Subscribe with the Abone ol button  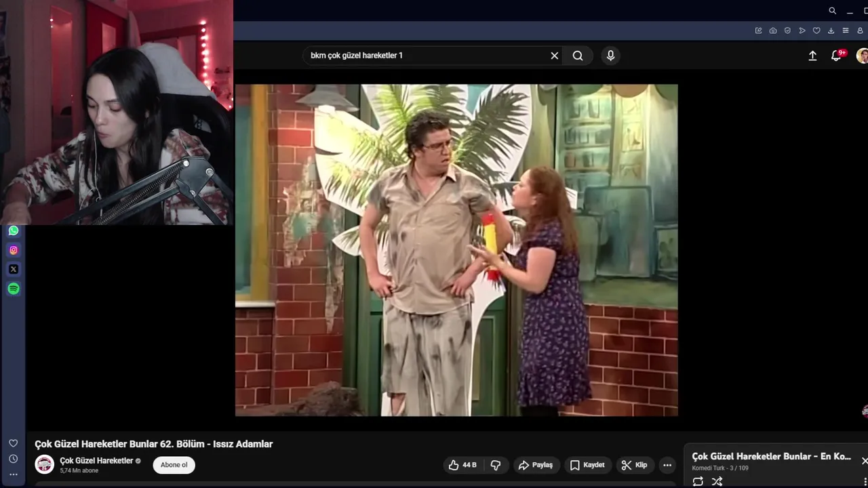(x=174, y=465)
